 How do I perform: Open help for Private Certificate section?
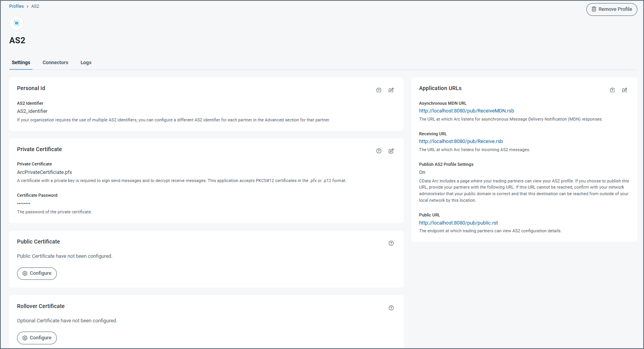[x=379, y=151]
